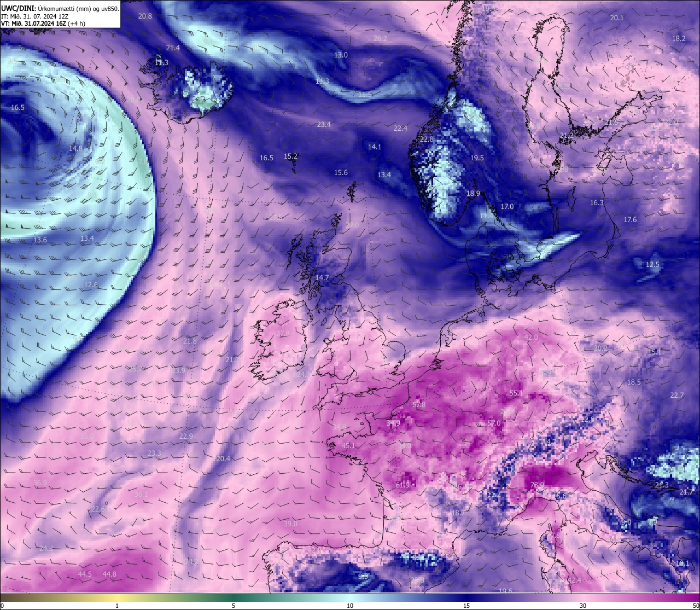Click the legend scale label '1'
Screen dimensions: 700x610
tap(117, 606)
